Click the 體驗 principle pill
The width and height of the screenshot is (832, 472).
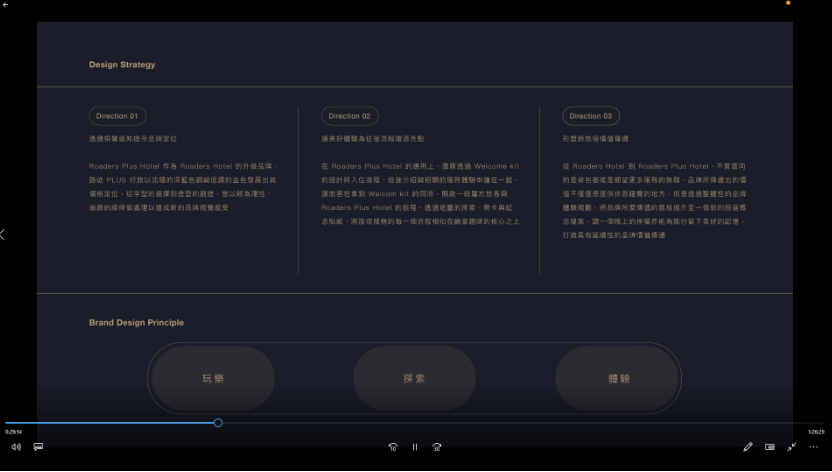tap(618, 378)
